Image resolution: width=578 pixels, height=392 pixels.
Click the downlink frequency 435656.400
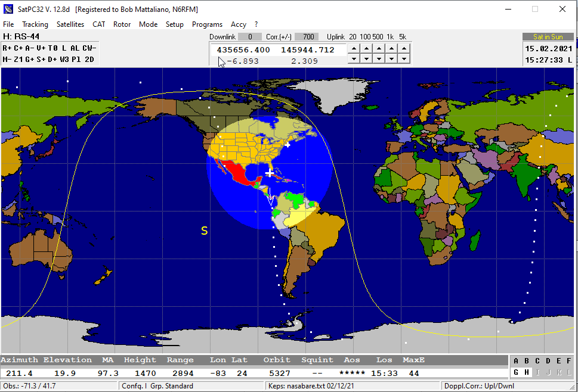[x=243, y=49]
